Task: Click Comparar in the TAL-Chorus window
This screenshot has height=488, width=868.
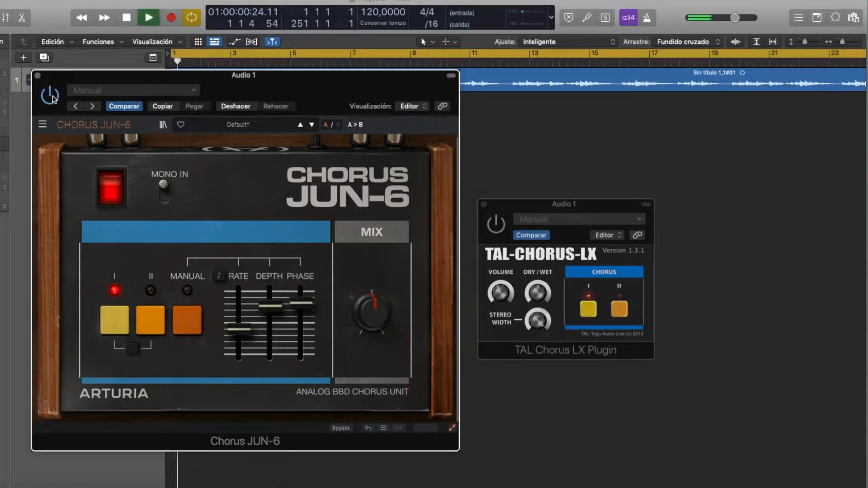Action: point(531,235)
